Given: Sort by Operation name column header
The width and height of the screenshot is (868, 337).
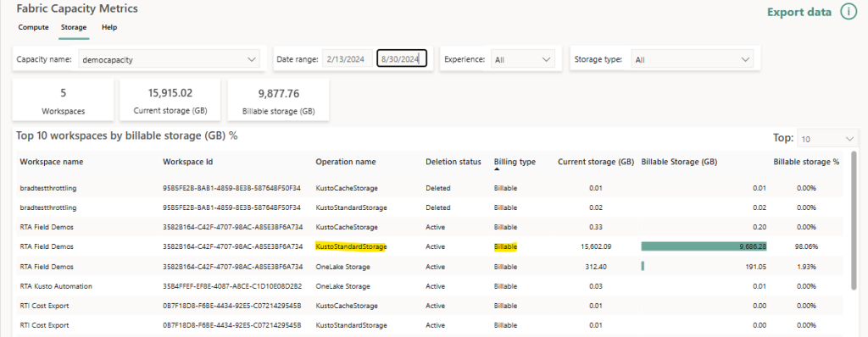Looking at the screenshot, I should coord(346,162).
